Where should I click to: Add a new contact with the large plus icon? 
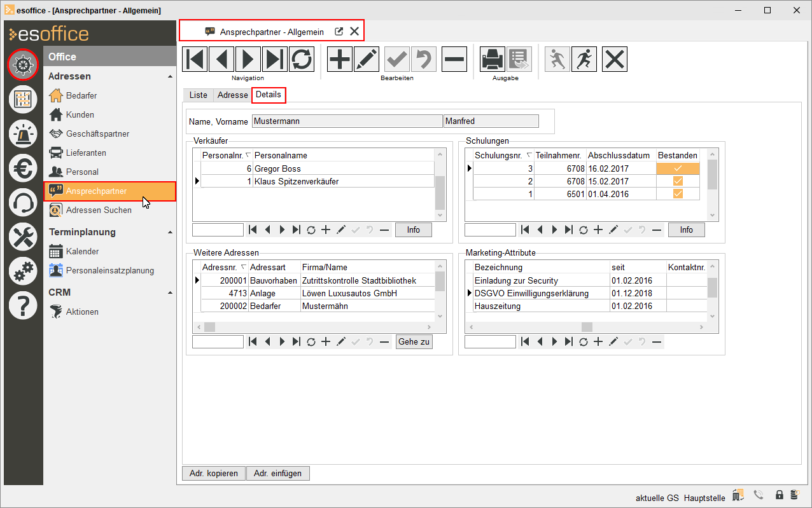(x=340, y=59)
